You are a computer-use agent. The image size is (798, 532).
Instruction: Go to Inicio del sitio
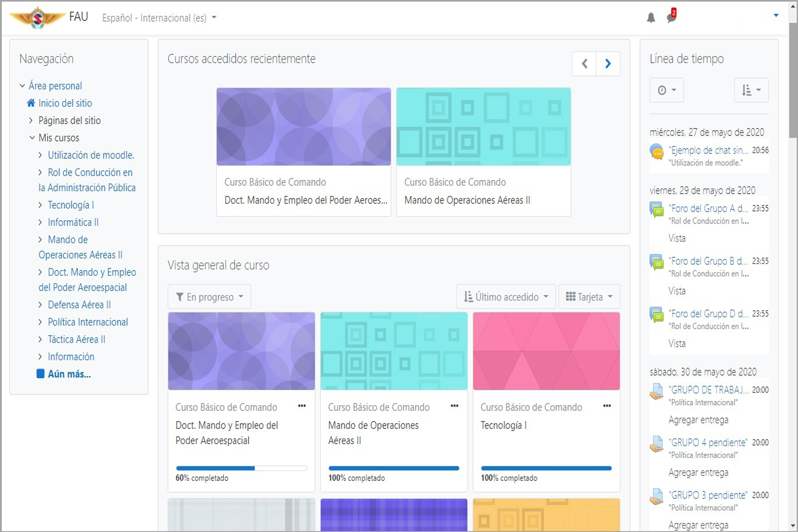(65, 103)
